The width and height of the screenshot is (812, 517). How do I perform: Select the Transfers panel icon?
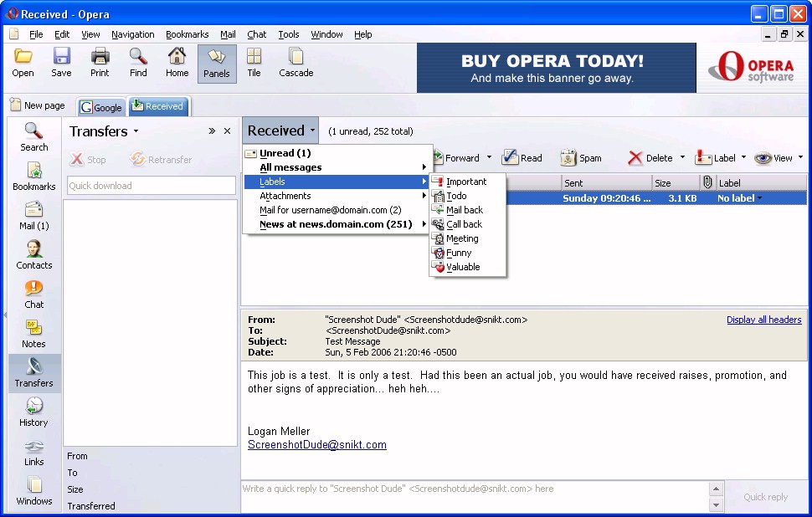click(34, 373)
